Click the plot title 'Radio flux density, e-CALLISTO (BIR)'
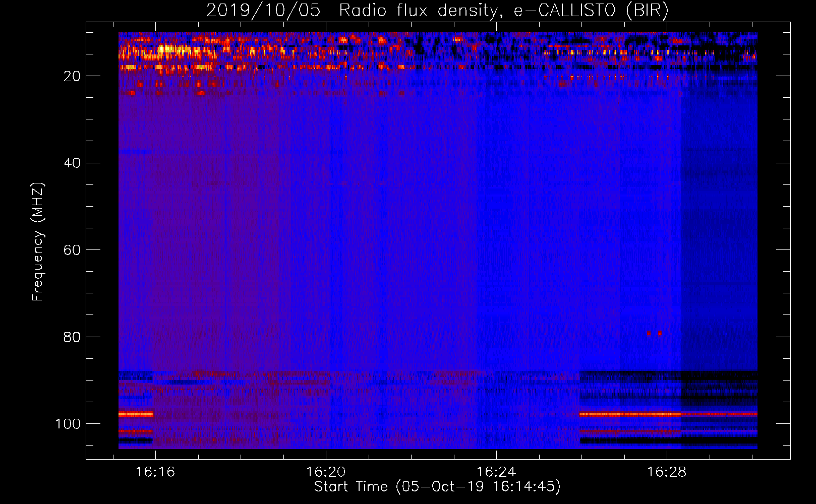Viewport: 816px width, 504px height. point(504,10)
